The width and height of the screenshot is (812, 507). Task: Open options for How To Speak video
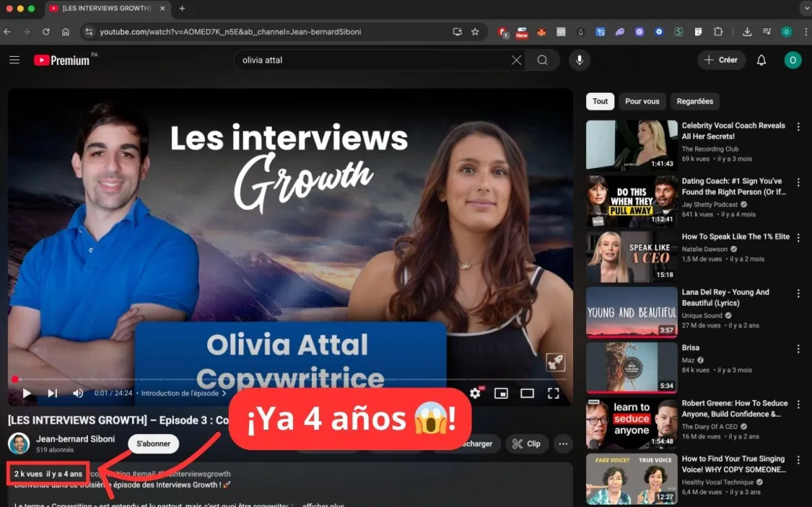click(x=798, y=238)
